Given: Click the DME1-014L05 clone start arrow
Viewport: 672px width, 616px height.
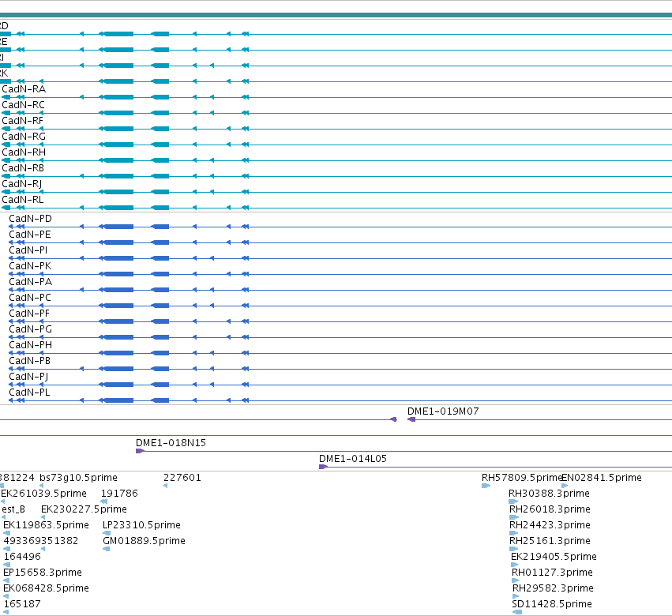Looking at the screenshot, I should 323,467.
